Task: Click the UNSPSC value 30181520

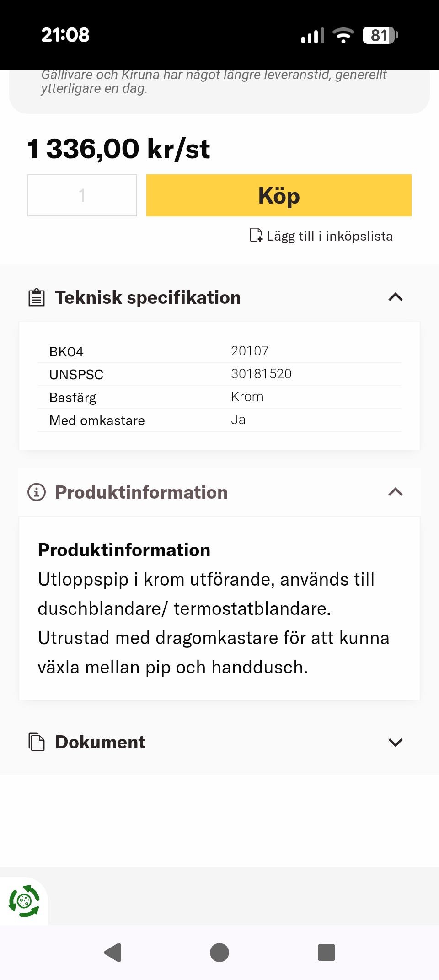Action: click(261, 374)
